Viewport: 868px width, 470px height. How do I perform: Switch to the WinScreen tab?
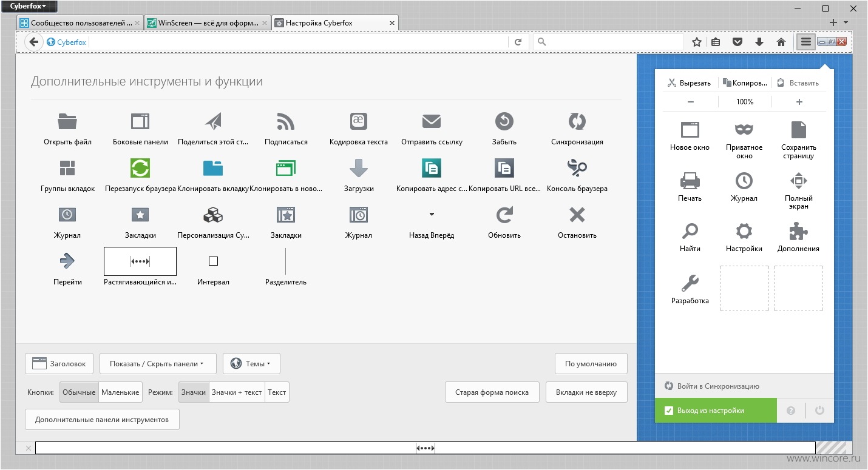207,23
